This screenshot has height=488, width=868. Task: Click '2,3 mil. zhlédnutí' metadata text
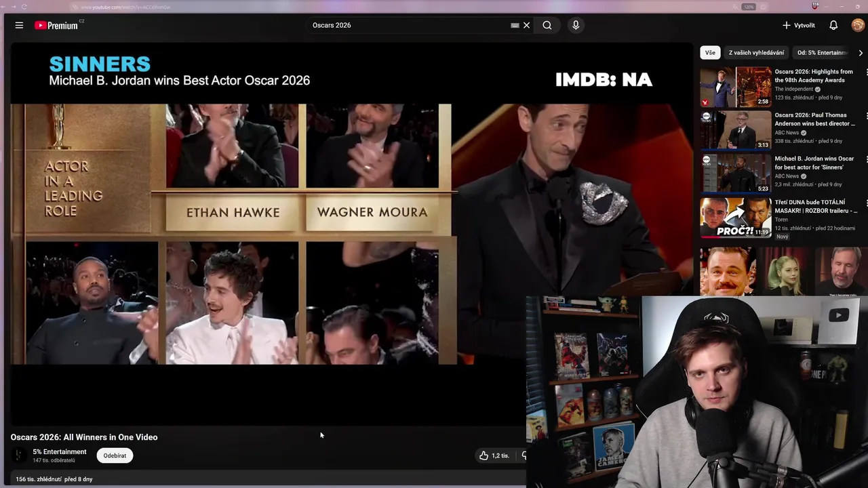coord(794,184)
